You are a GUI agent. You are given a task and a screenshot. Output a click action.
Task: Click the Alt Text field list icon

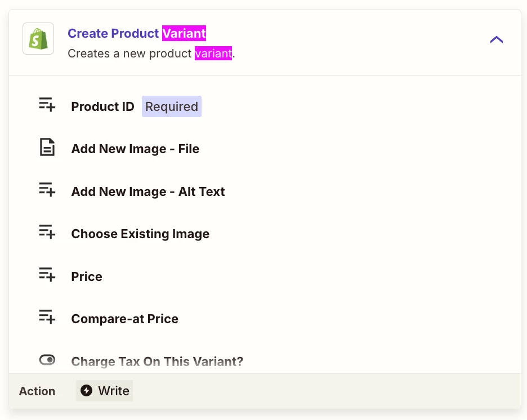[47, 190]
